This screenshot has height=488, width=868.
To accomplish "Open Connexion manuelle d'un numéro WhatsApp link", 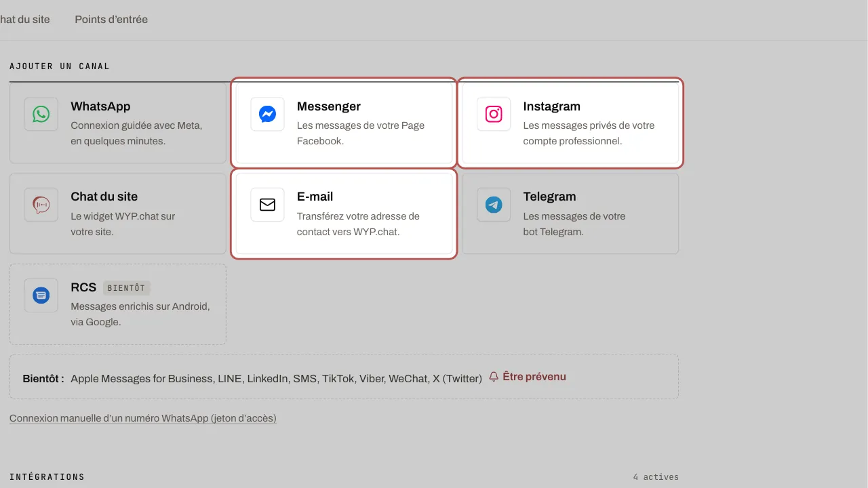I will coord(143,418).
